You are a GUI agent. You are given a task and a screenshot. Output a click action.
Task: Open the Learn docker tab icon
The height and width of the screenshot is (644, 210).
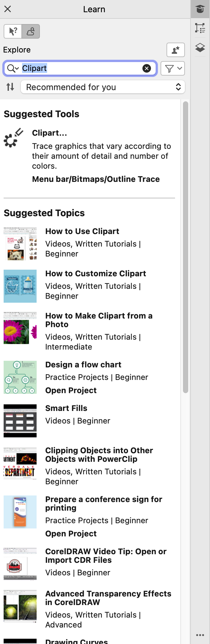coord(200,9)
